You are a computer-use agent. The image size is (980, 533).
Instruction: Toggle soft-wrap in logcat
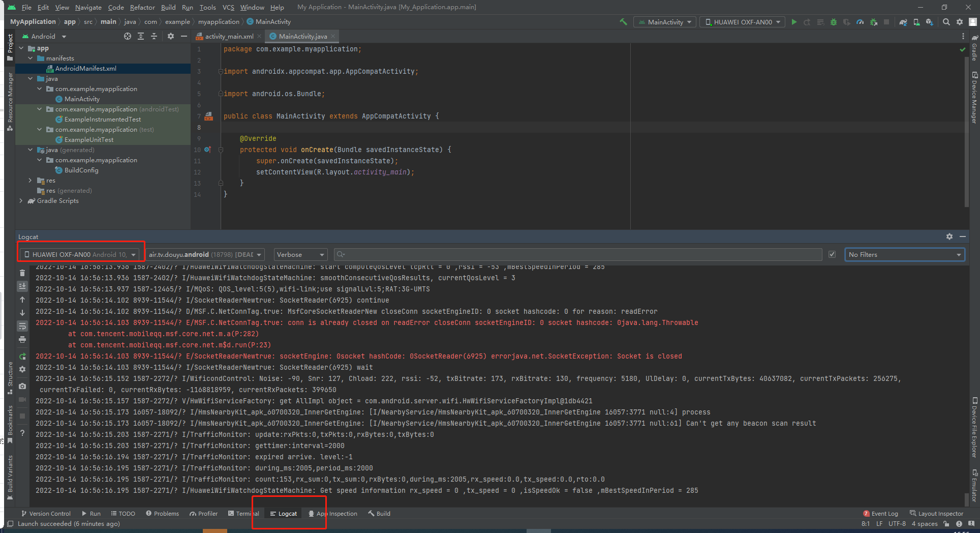point(22,326)
